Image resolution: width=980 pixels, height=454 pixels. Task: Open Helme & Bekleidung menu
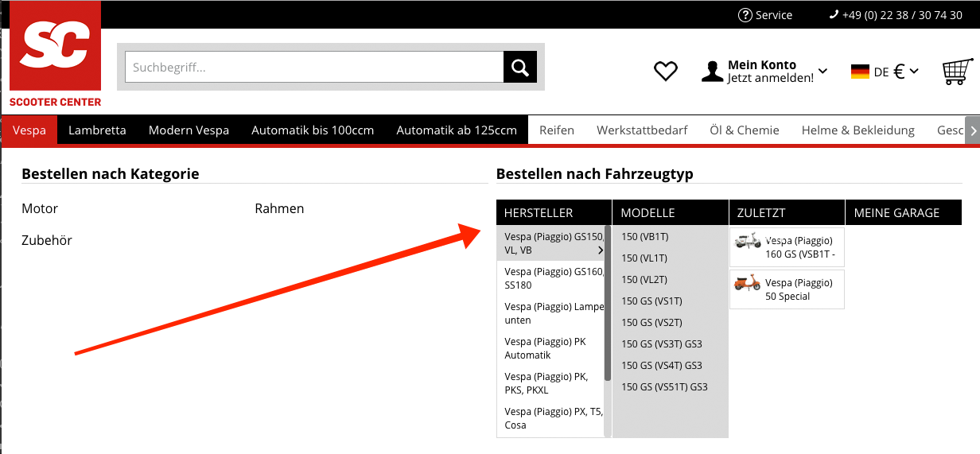858,130
